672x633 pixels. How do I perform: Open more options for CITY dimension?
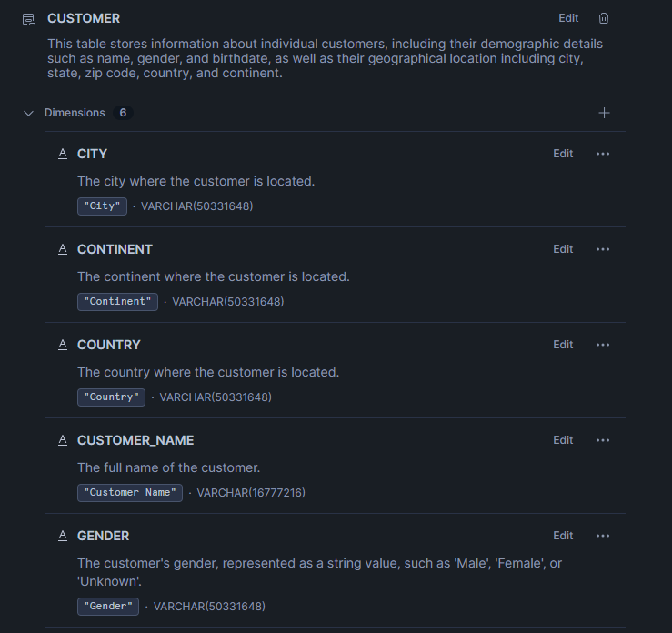603,154
